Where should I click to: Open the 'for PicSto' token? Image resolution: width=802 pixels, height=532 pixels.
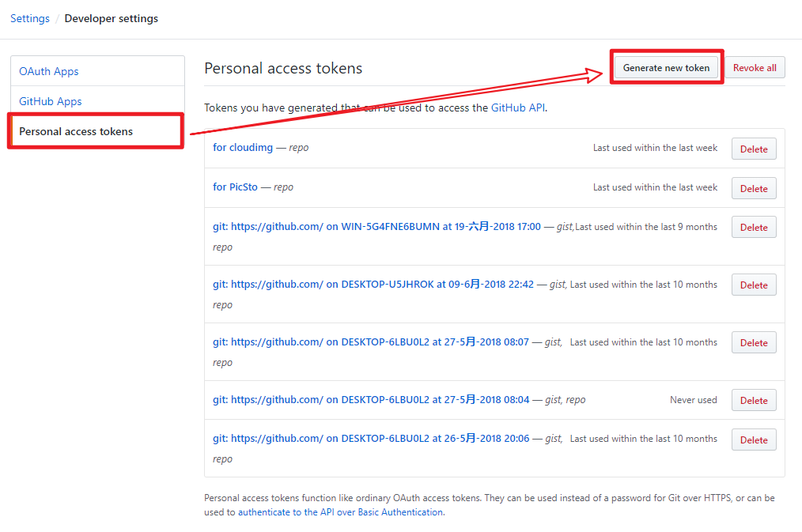tap(235, 187)
